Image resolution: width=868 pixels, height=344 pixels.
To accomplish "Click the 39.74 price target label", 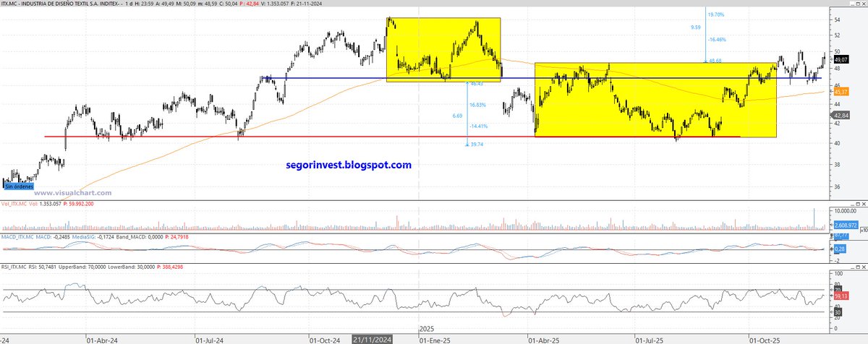I will coord(477,144).
